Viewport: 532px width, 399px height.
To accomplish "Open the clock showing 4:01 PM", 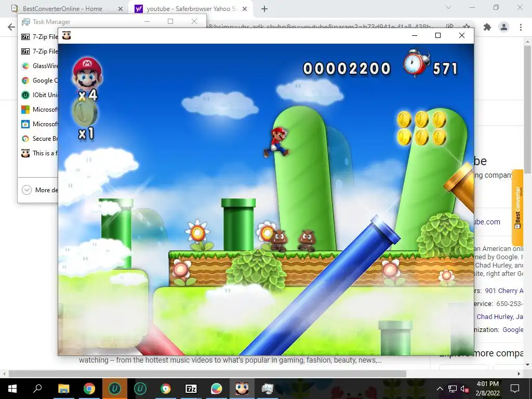I will 488,389.
